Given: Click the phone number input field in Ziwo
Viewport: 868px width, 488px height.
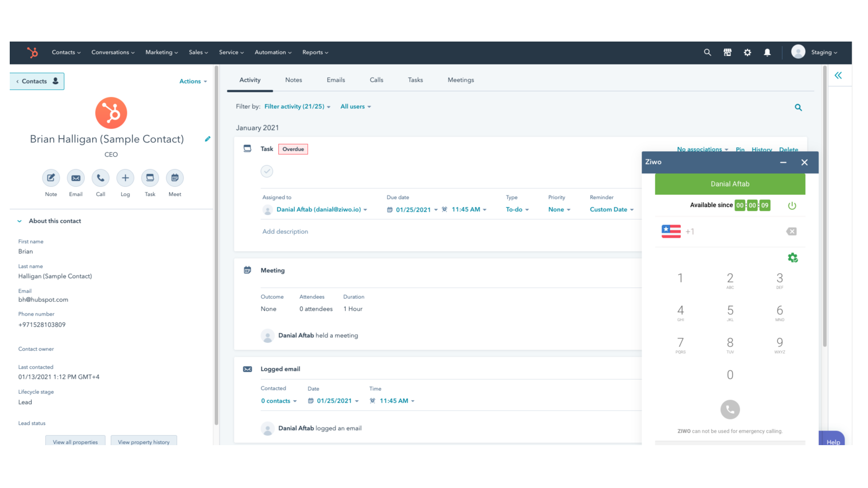Looking at the screenshot, I should click(730, 231).
